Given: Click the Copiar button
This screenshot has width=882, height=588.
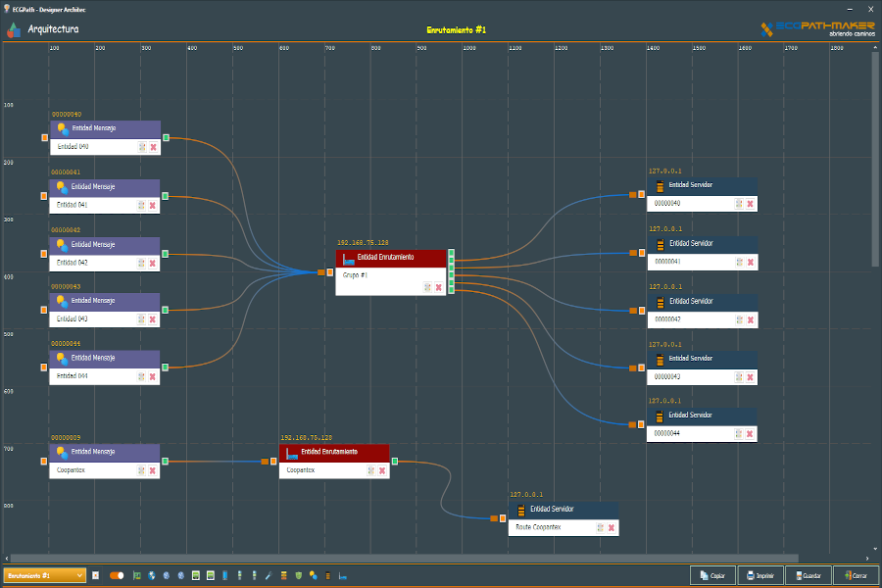Looking at the screenshot, I should pyautogui.click(x=711, y=575).
